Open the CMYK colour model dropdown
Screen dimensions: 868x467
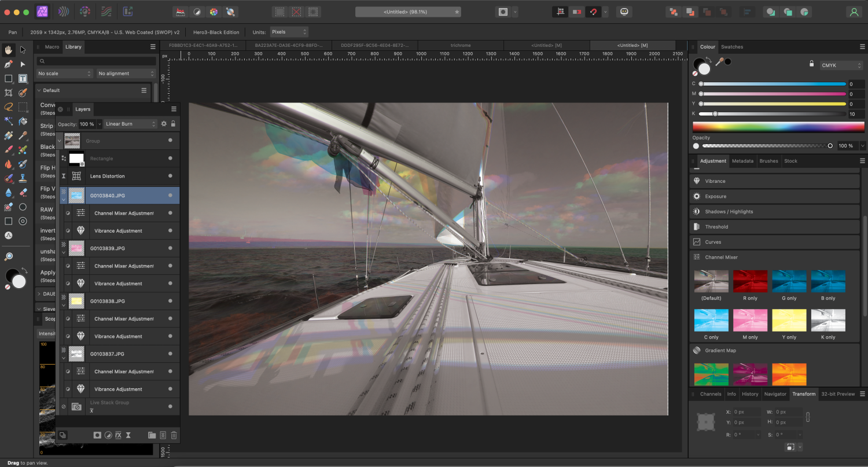841,65
